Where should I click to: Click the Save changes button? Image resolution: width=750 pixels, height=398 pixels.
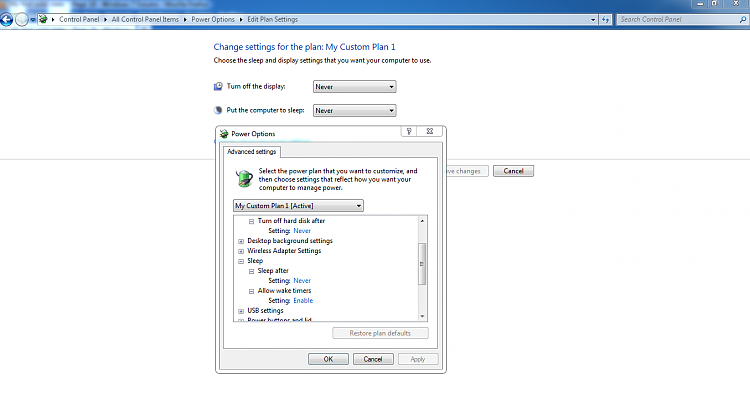pyautogui.click(x=466, y=171)
